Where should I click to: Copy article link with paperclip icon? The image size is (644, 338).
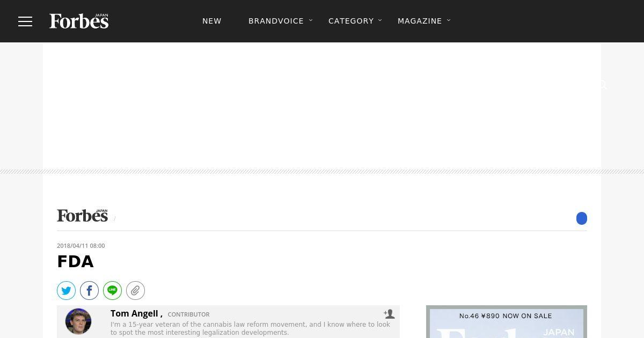click(136, 291)
